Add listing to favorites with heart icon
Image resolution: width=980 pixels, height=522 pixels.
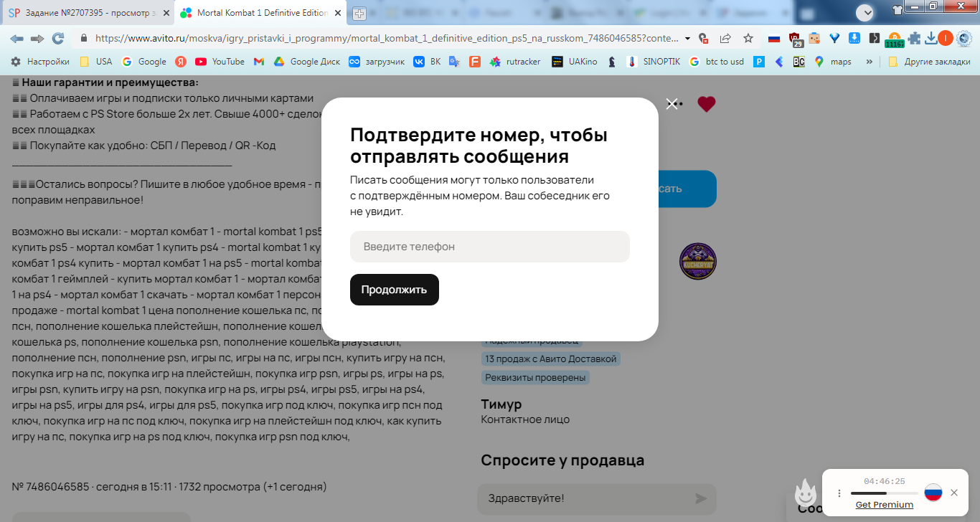point(707,104)
